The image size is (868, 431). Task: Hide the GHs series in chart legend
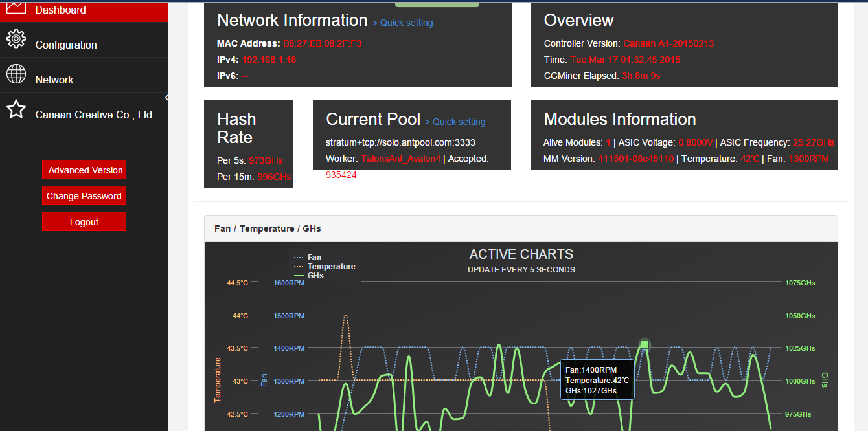315,276
